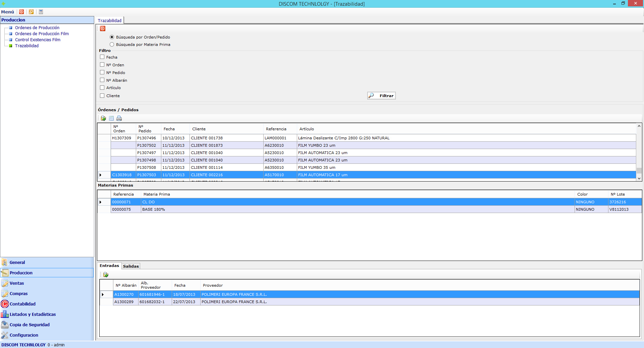The image size is (644, 348).
Task: Click the scroll down arrow of orders grid
Action: point(639,179)
